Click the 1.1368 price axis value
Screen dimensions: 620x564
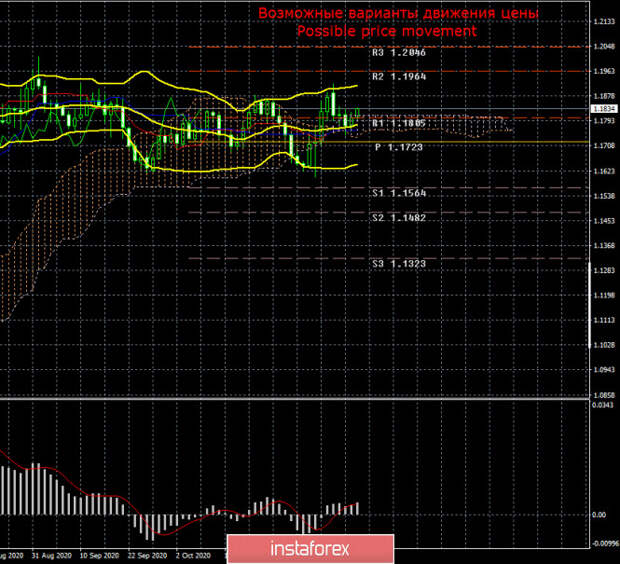point(605,246)
